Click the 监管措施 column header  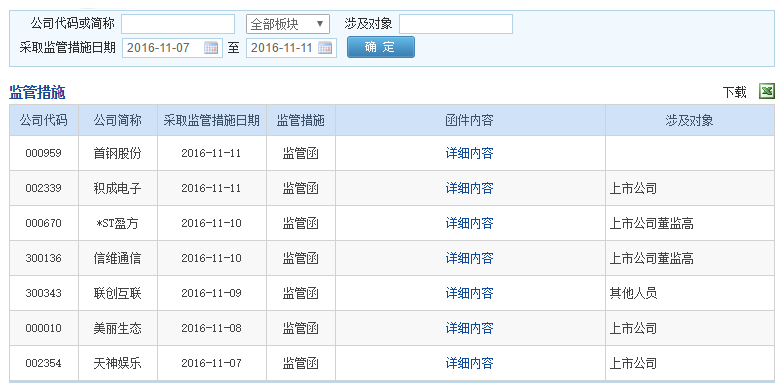[x=301, y=120]
